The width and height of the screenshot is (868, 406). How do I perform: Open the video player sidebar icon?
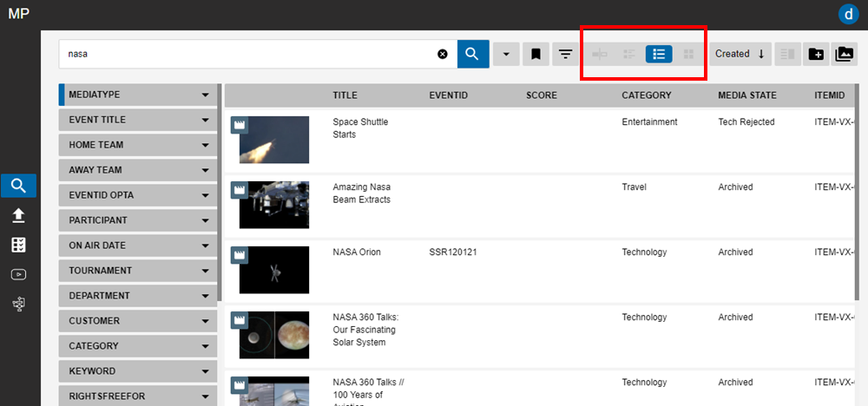pos(18,274)
